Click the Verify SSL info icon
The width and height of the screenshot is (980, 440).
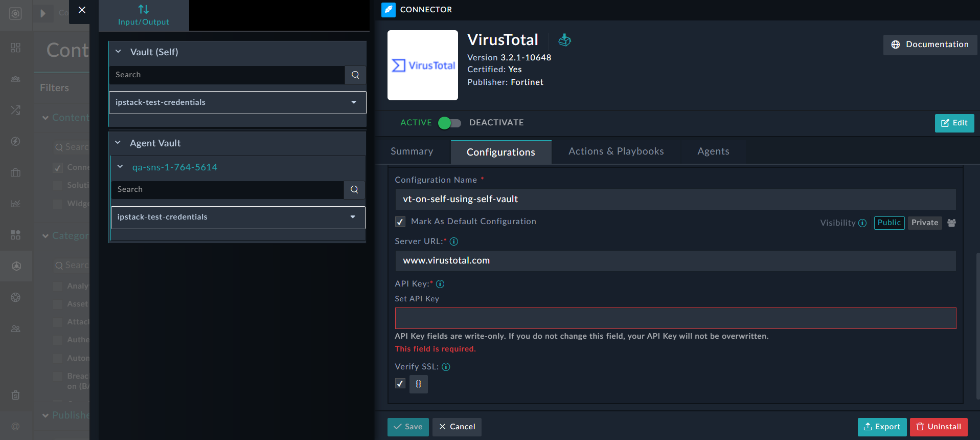[x=446, y=367]
